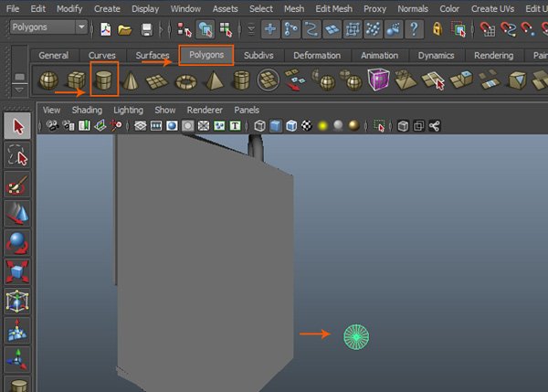This screenshot has width=548, height=392.
Task: Open the File menu
Action: 13,8
